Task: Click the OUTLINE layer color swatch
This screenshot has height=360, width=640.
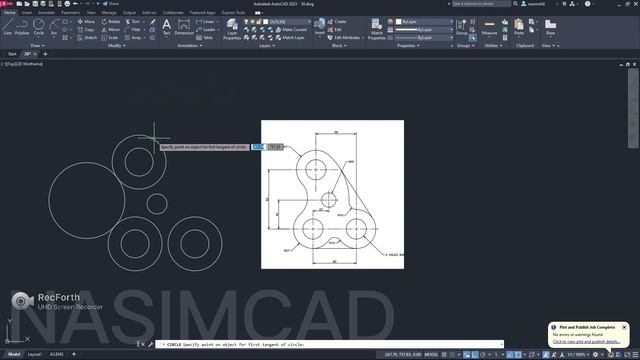Action: pyautogui.click(x=266, y=22)
